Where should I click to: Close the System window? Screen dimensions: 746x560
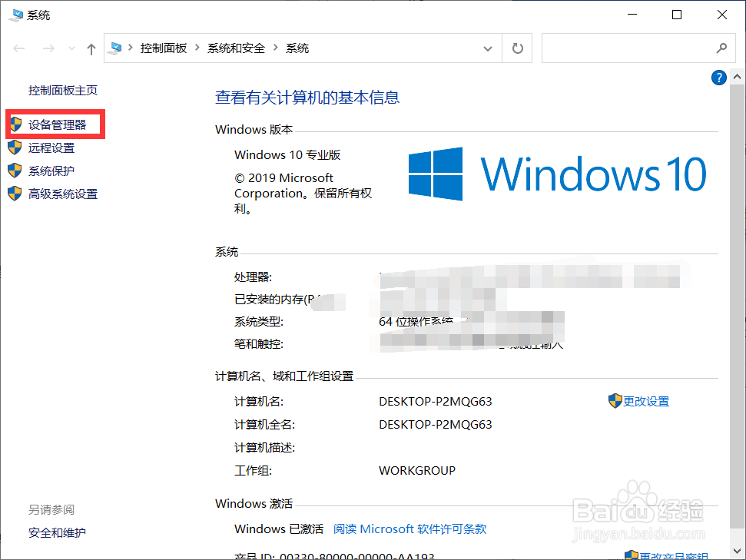tap(721, 15)
